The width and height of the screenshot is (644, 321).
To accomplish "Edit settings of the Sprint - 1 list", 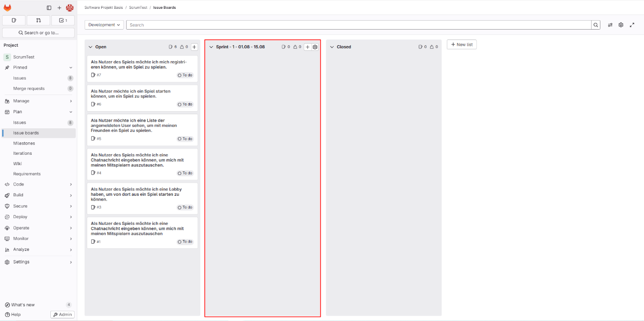I will (x=315, y=47).
